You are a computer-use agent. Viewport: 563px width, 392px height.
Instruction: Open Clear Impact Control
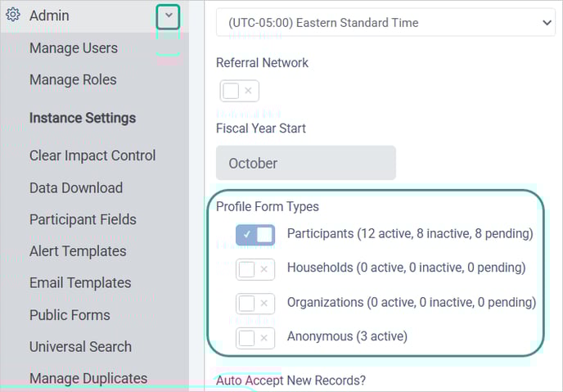[92, 155]
